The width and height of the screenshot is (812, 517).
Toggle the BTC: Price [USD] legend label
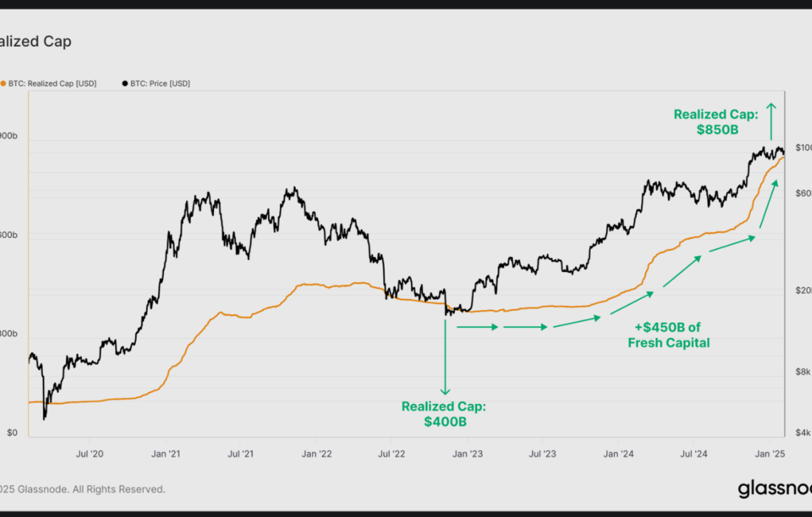click(160, 83)
